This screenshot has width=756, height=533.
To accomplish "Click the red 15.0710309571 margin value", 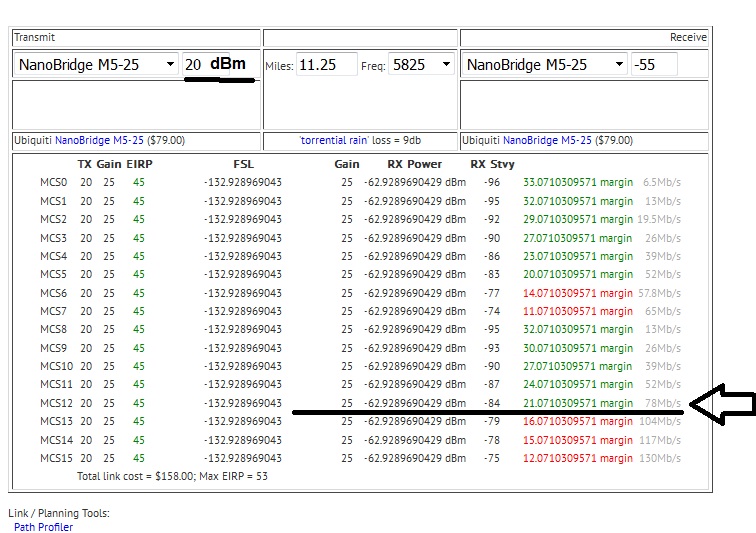I will click(578, 440).
